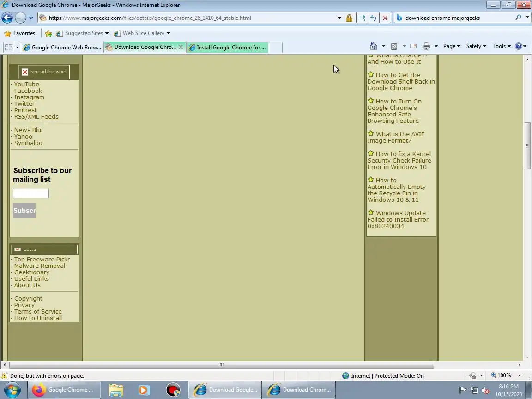The image size is (532, 399).
Task: Refresh the page using the refresh icon
Action: click(374, 18)
